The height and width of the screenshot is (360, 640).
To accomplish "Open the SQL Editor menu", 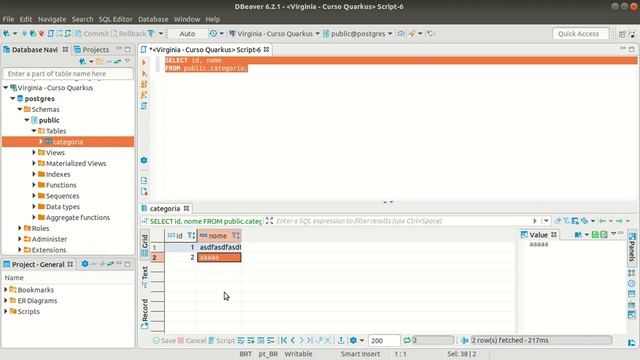I will pos(116,19).
